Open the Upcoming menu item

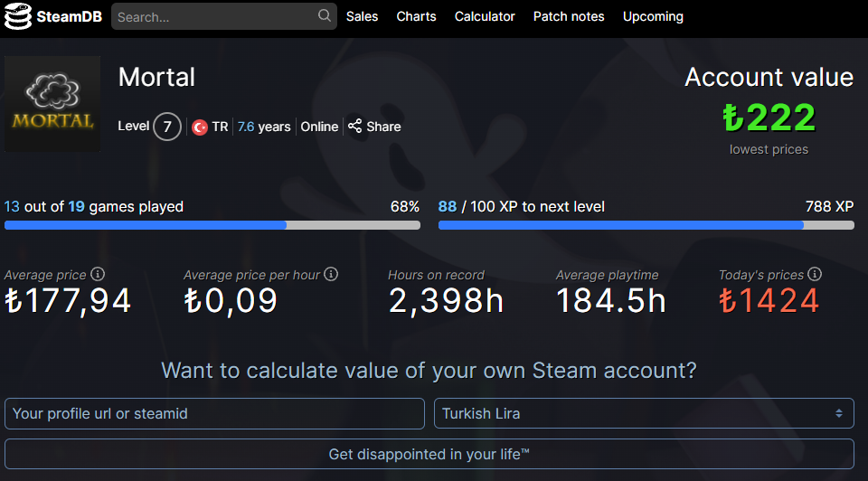pyautogui.click(x=653, y=16)
